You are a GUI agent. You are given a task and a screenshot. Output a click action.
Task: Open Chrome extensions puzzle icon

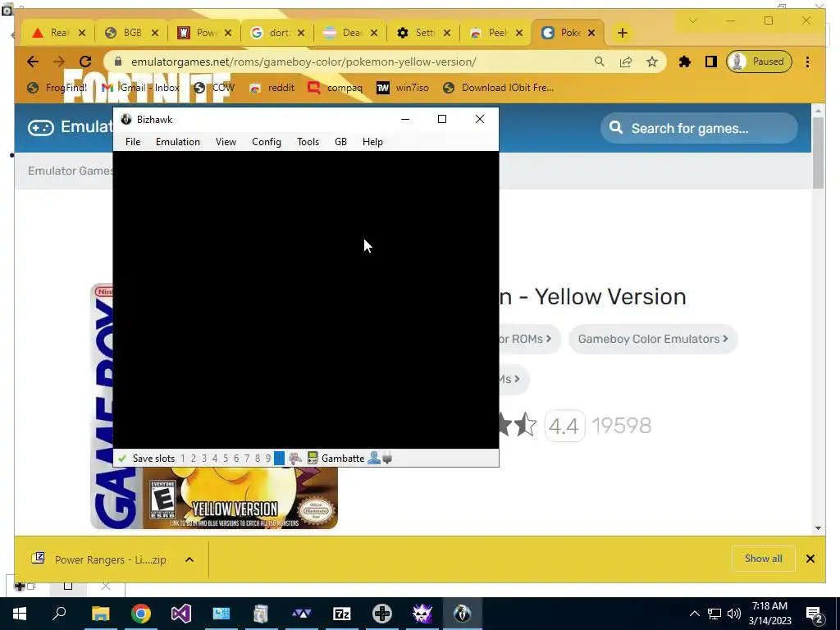pyautogui.click(x=685, y=62)
